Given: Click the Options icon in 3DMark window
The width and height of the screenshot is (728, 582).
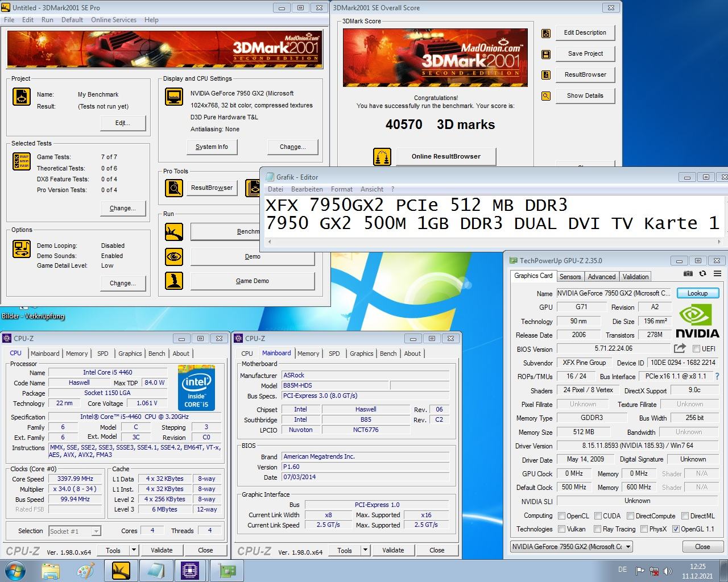Looking at the screenshot, I should coord(22,248).
